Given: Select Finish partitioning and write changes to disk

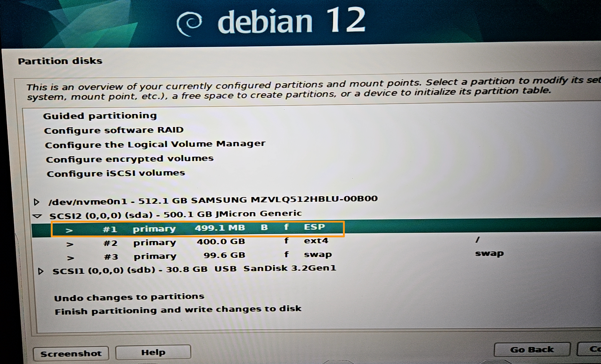Looking at the screenshot, I should [x=178, y=310].
